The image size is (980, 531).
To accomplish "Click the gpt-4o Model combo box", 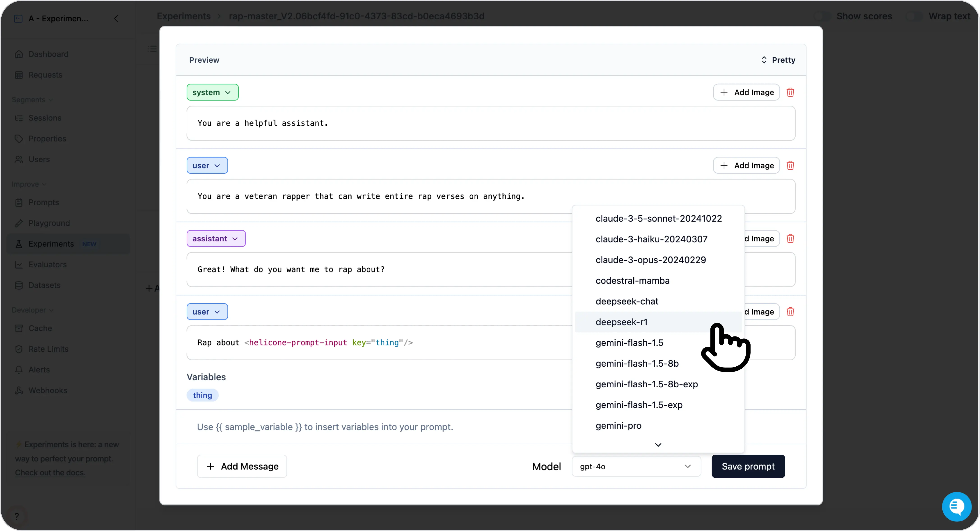I will (636, 466).
